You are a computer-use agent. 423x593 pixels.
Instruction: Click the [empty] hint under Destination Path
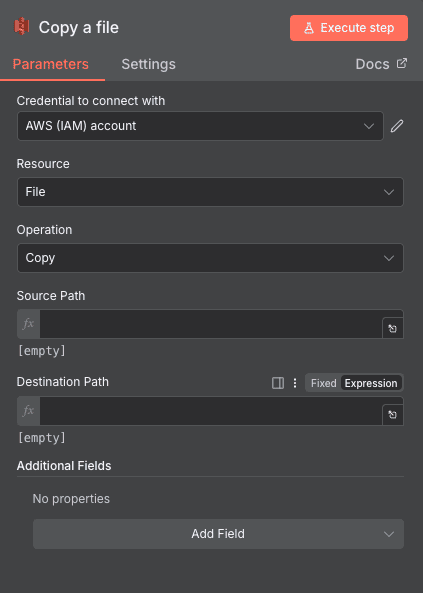pyautogui.click(x=42, y=438)
